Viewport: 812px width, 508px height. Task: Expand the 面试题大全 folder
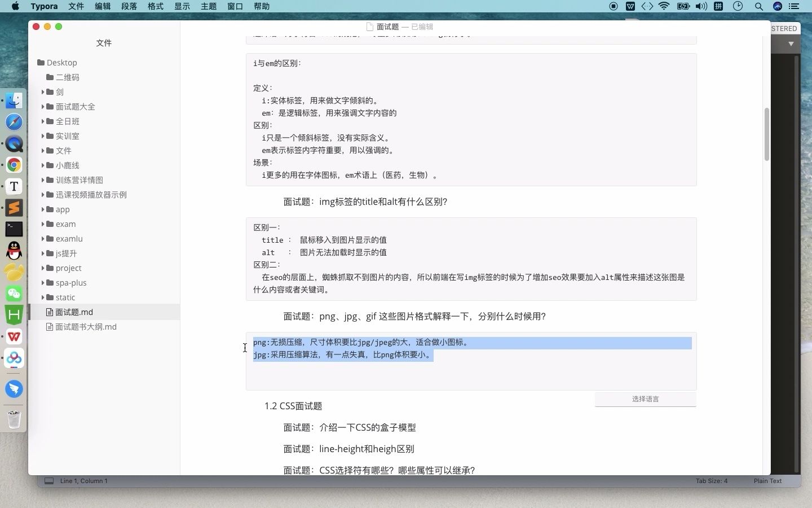(43, 107)
